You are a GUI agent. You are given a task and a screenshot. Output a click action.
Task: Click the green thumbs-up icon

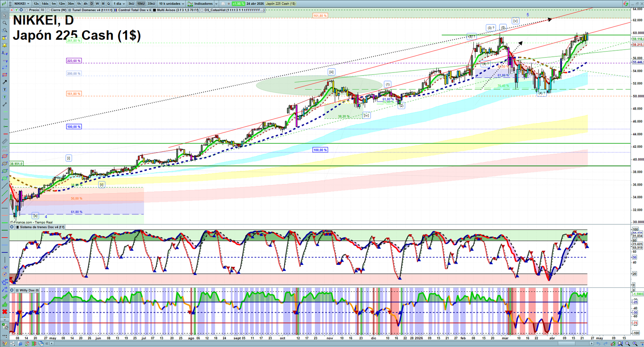click(x=4, y=304)
